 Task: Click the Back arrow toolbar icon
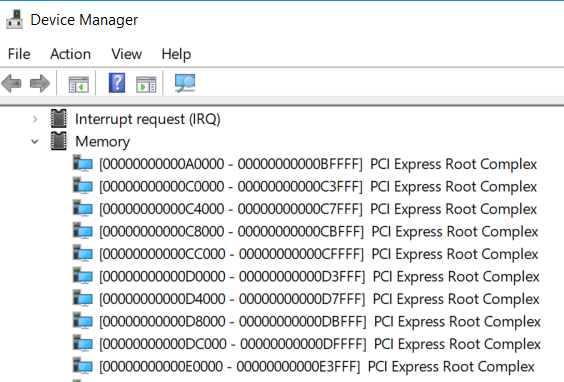coord(12,83)
